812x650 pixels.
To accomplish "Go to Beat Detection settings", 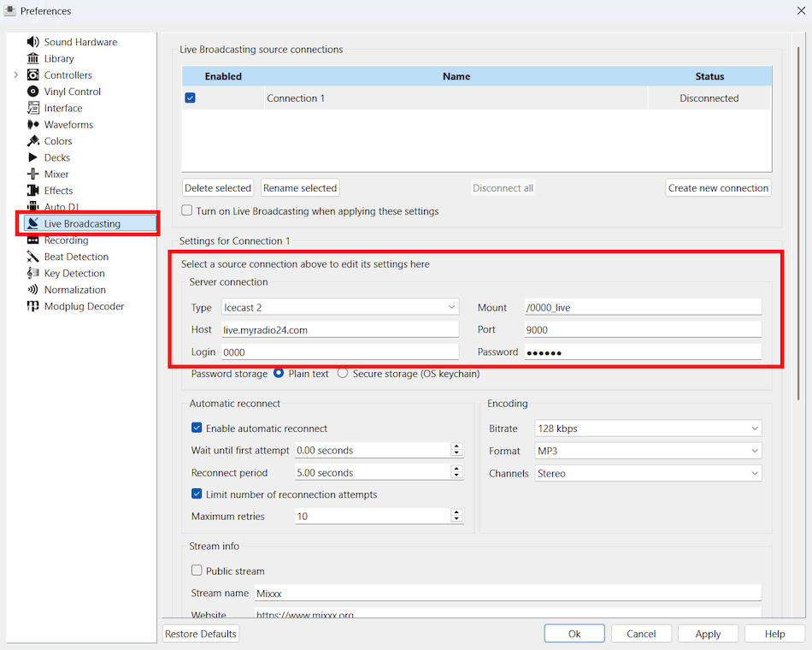I will [x=76, y=257].
